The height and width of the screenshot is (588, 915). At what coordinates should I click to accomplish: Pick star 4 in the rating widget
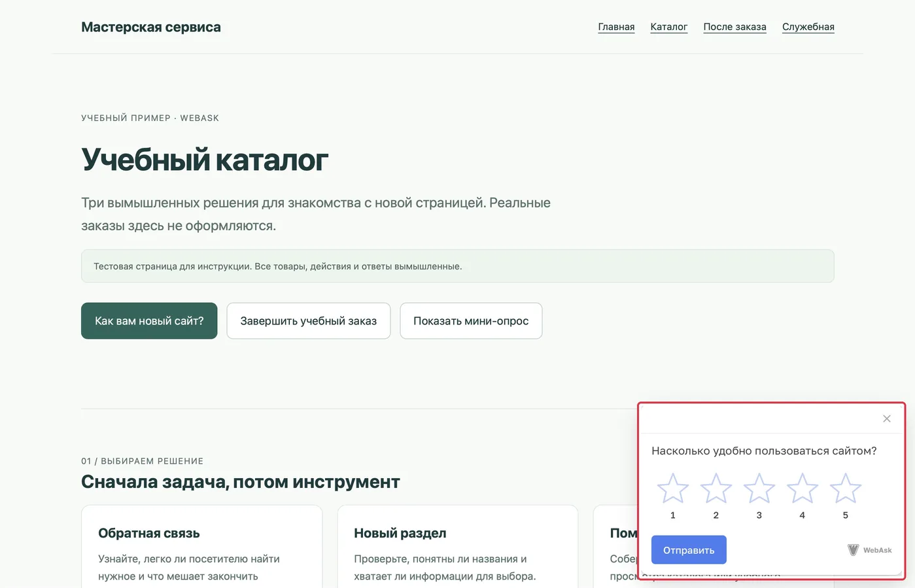(802, 489)
